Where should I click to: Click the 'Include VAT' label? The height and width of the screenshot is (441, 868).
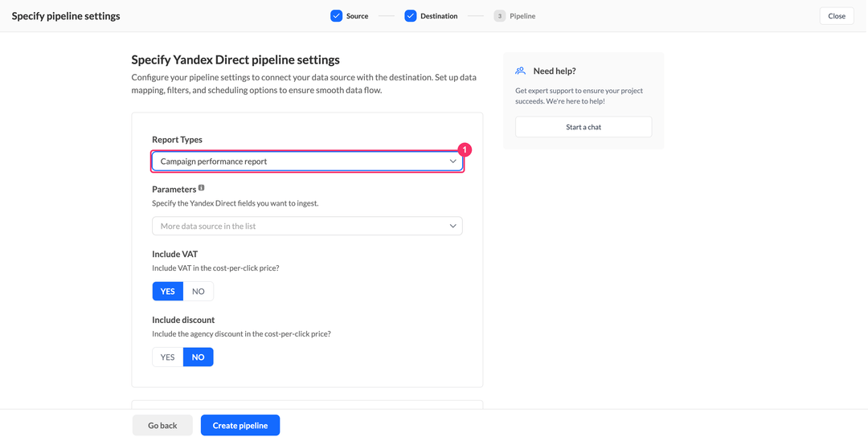[x=175, y=254]
